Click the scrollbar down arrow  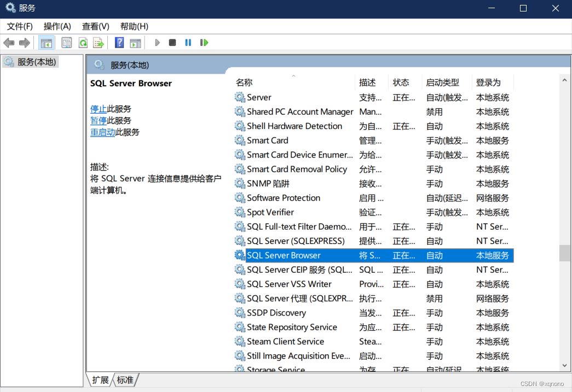[x=565, y=365]
